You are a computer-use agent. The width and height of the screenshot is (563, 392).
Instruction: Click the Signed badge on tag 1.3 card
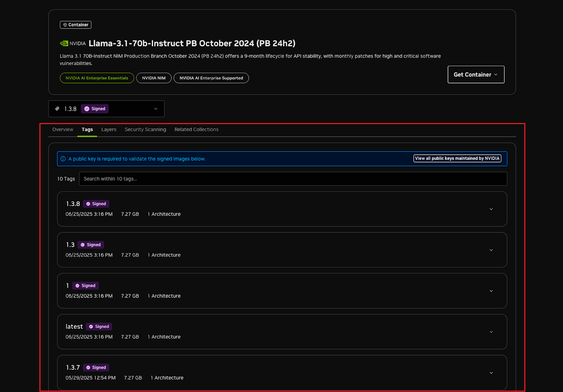pyautogui.click(x=91, y=245)
